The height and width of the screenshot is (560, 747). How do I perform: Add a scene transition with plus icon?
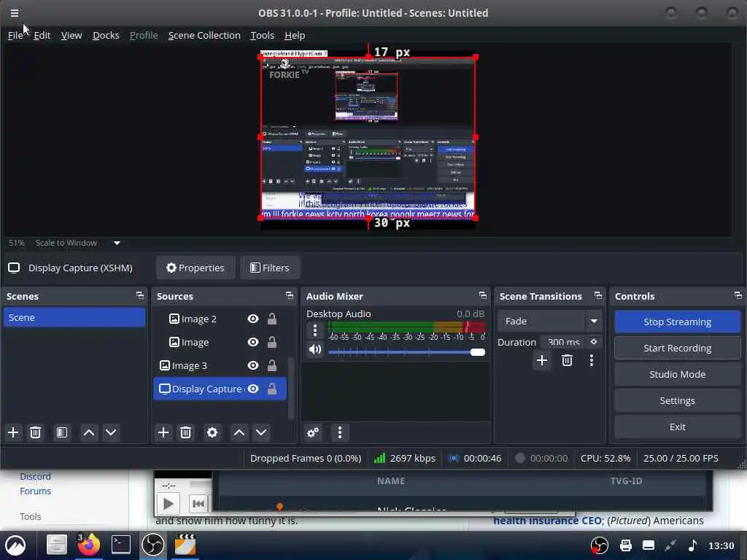[x=542, y=360]
